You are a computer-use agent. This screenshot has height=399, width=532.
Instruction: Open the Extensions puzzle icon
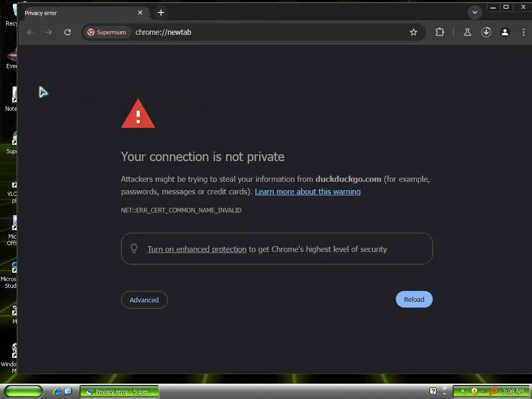click(x=440, y=32)
